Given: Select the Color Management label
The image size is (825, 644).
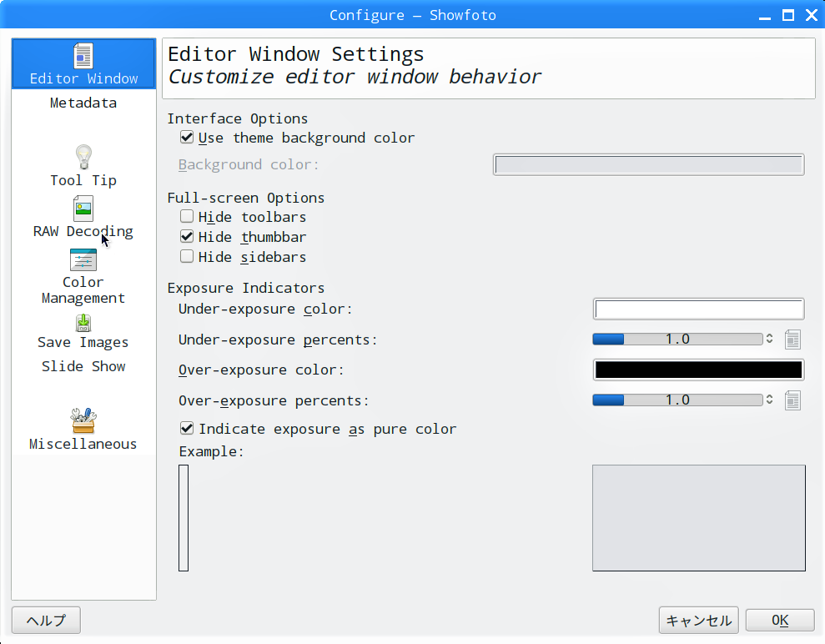Looking at the screenshot, I should [83, 290].
